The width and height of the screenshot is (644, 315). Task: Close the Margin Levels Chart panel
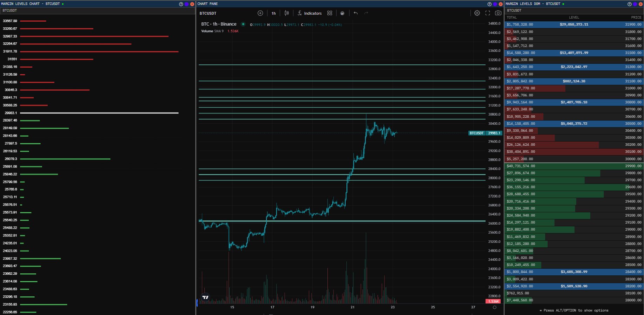click(x=192, y=4)
